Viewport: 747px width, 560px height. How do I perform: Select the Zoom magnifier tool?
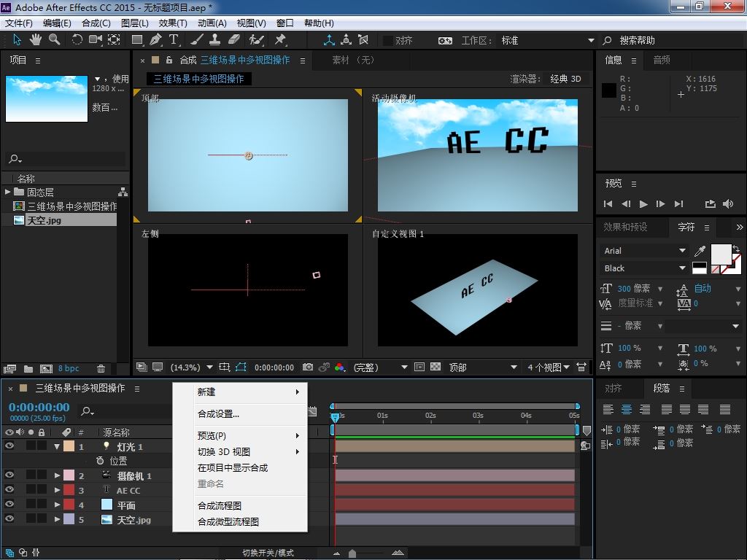(54, 40)
